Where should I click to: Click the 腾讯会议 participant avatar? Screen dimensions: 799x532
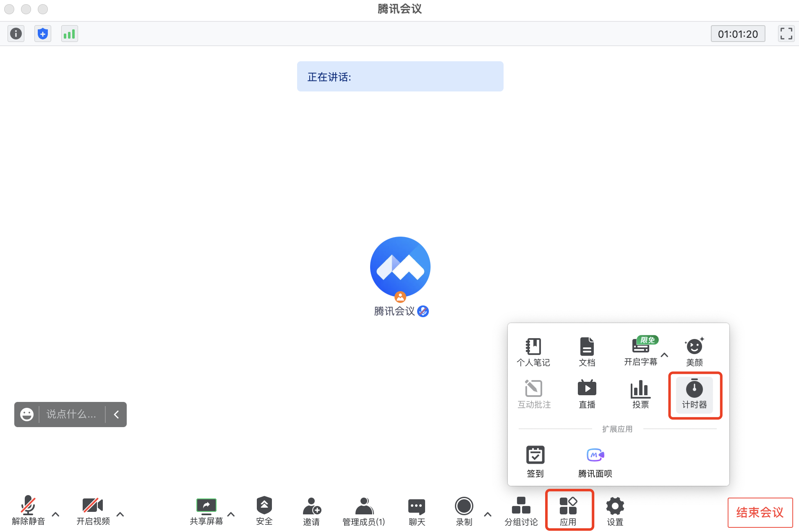pos(400,267)
